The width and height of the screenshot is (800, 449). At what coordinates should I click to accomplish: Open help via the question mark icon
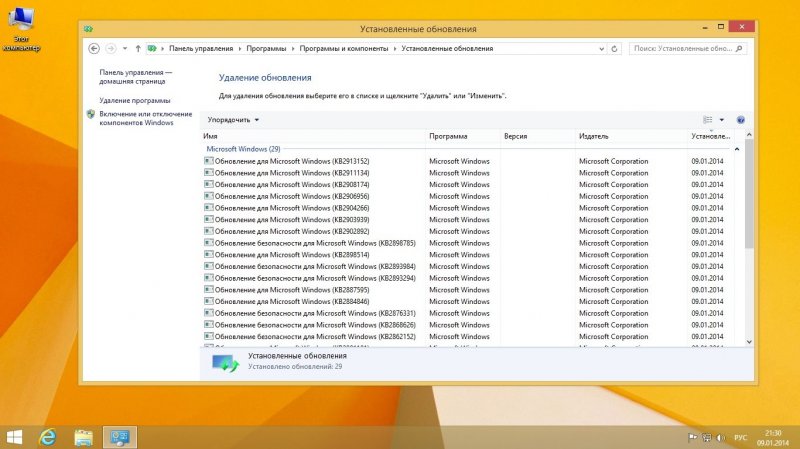740,120
